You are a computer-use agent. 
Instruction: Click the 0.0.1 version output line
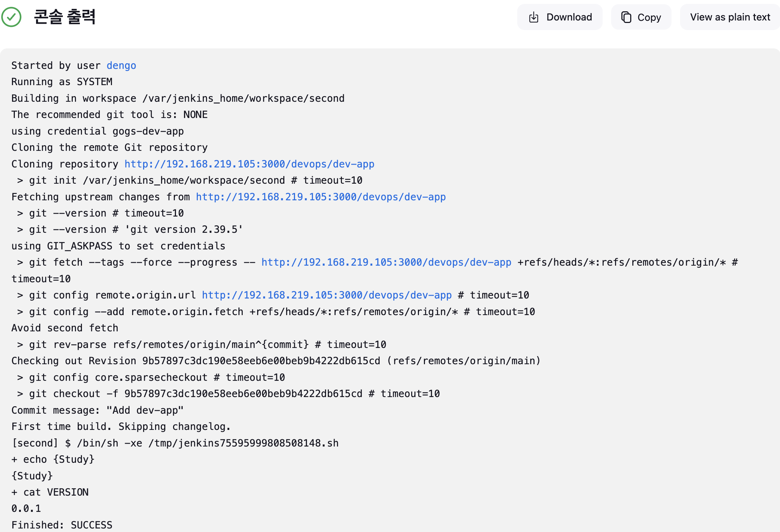[26, 509]
